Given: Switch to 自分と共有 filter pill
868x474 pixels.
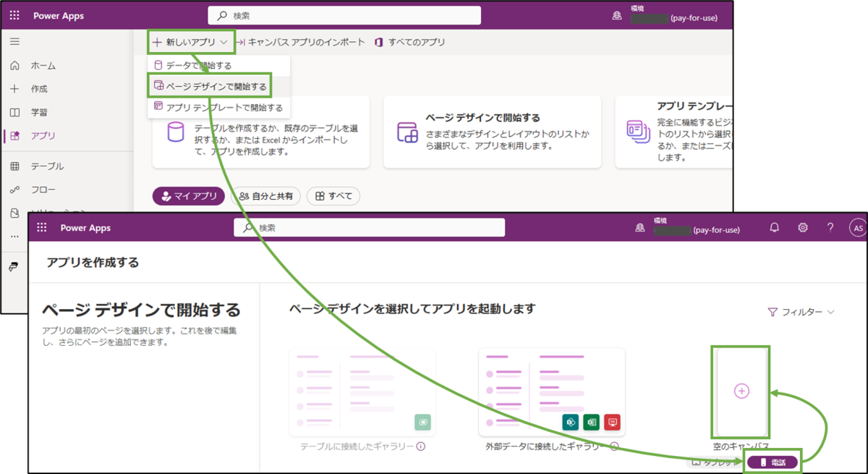Looking at the screenshot, I should click(x=266, y=196).
